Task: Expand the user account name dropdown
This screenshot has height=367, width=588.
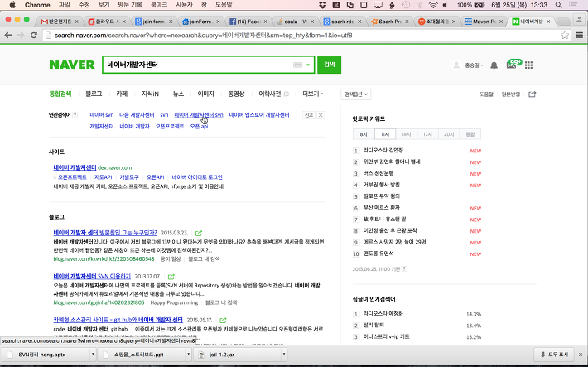Action: [x=474, y=65]
